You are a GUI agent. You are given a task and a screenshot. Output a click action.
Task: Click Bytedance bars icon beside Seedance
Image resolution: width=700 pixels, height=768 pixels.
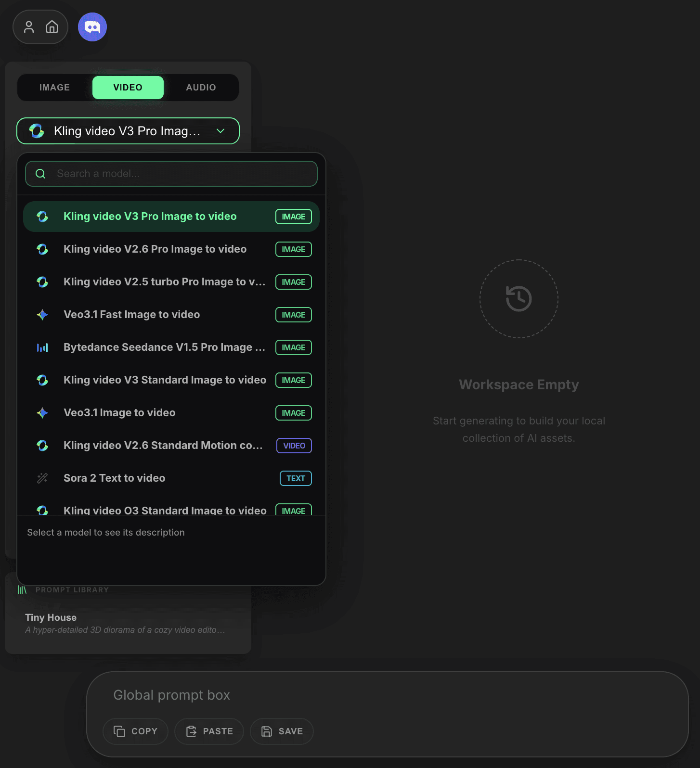[x=42, y=347]
